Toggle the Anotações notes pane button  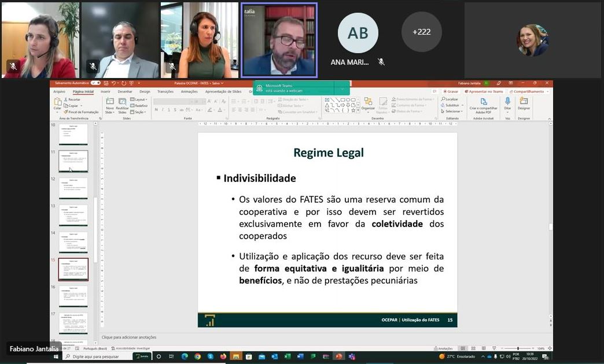444,348
